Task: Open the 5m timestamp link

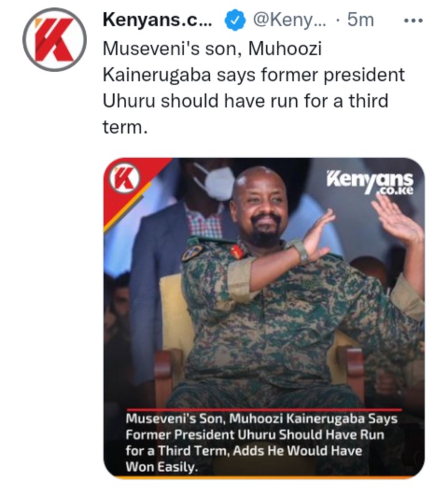Action: [x=361, y=20]
